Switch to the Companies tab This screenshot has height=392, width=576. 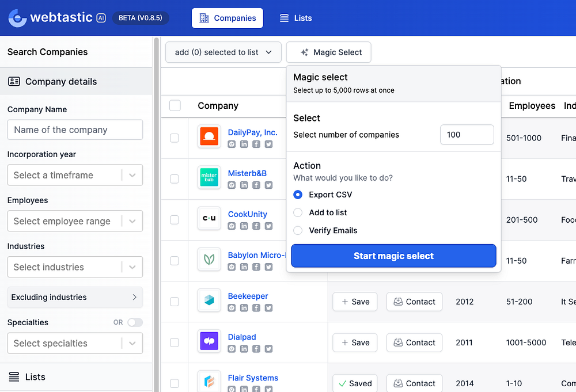point(228,18)
